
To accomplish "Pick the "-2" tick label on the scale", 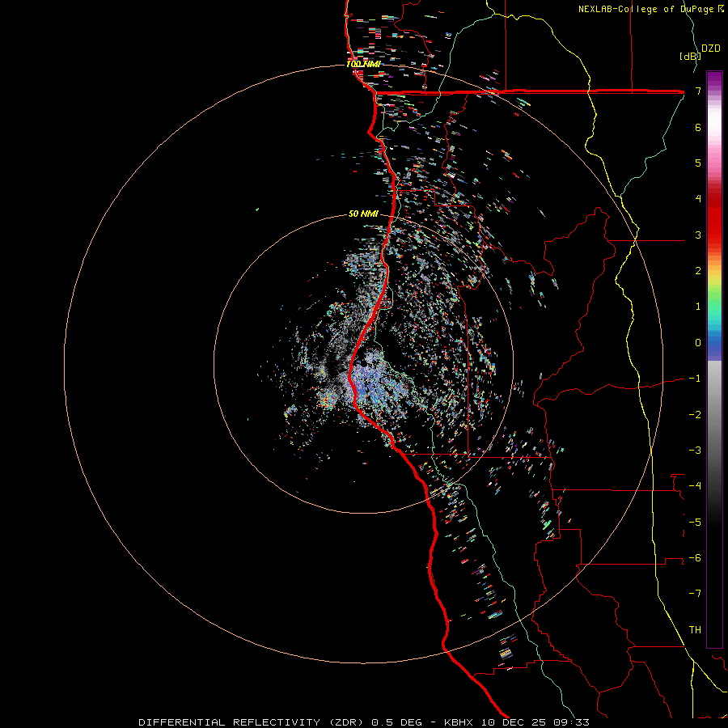I will pos(695,414).
